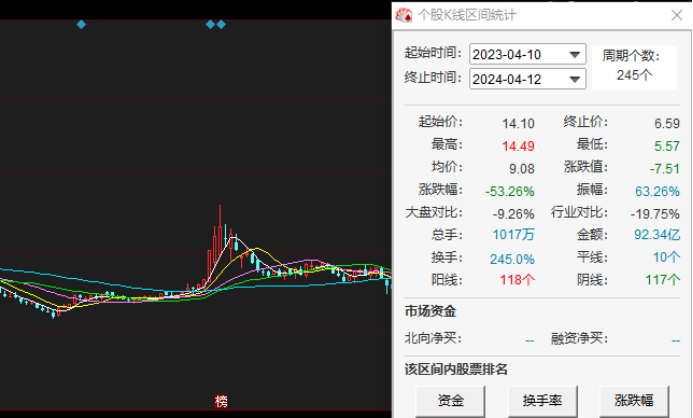The image size is (693, 418).
Task: Open the 终止时间 date dropdown arrow
Action: [x=575, y=79]
